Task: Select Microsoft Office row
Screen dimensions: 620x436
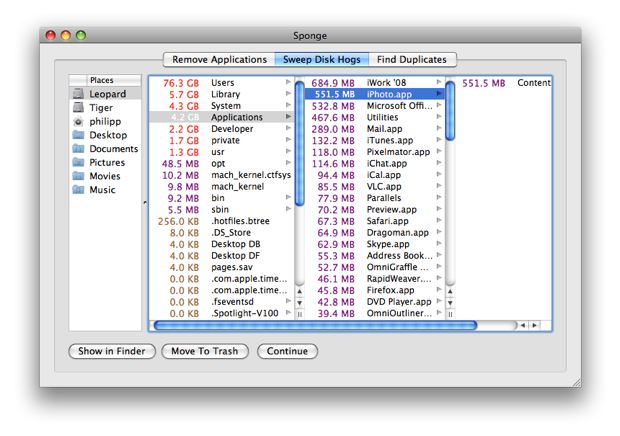Action: (374, 106)
